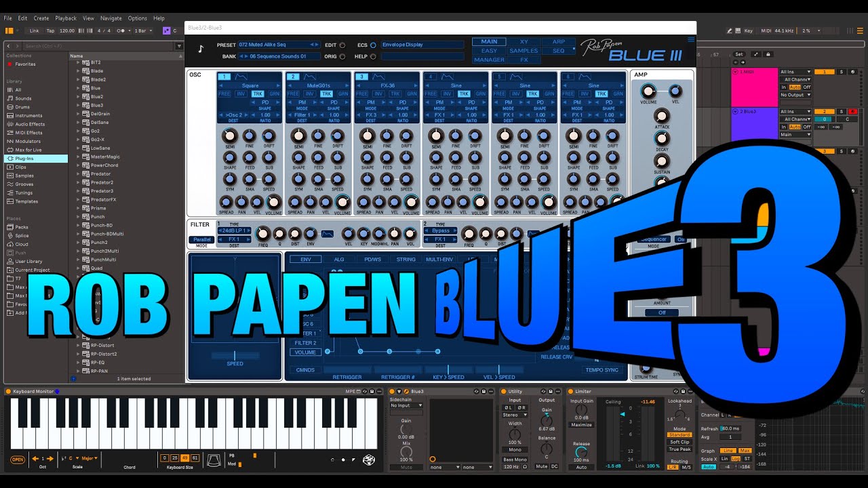Click the Keyboard Monitor dice randomize icon
The image size is (868, 488).
pyautogui.click(x=368, y=460)
